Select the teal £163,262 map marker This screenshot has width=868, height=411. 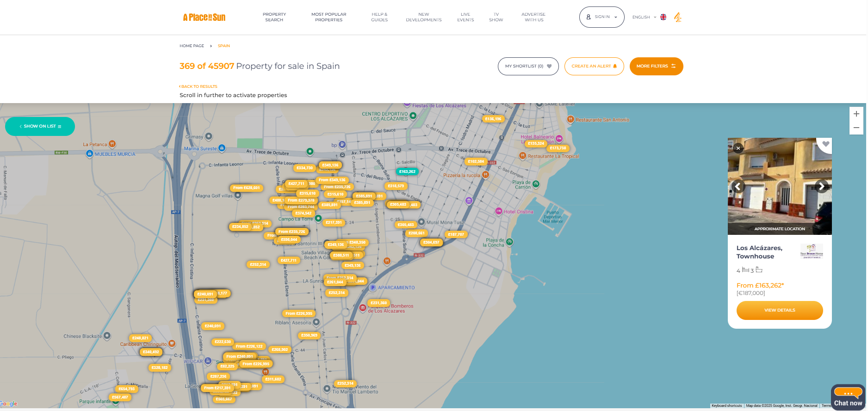407,172
